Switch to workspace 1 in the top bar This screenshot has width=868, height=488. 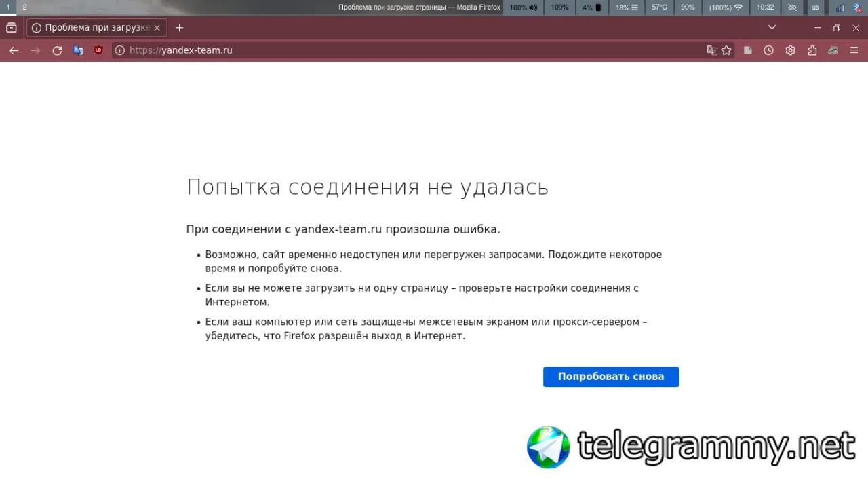[7, 7]
